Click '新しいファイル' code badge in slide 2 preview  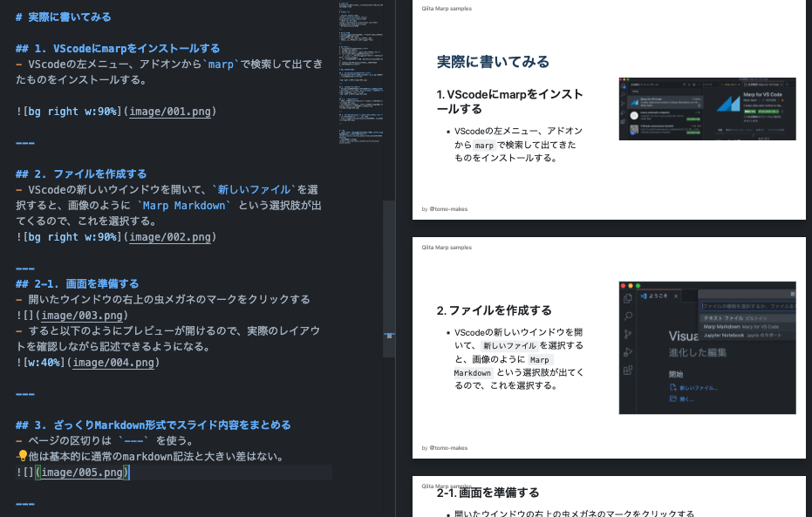tap(509, 346)
